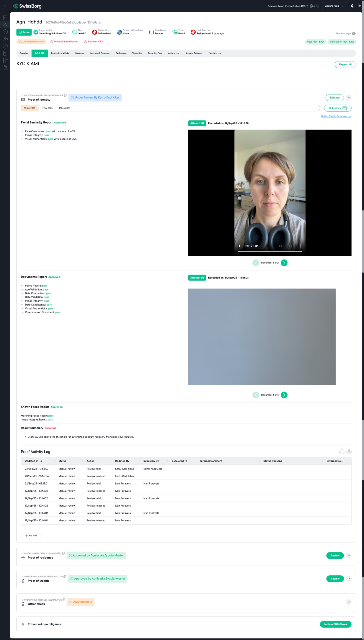Click Initiate EDD Check

point(336,624)
